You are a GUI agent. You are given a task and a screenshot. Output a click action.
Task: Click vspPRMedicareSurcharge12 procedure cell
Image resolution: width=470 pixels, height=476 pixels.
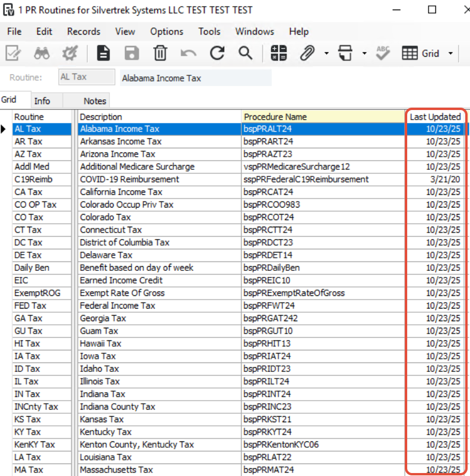point(323,167)
